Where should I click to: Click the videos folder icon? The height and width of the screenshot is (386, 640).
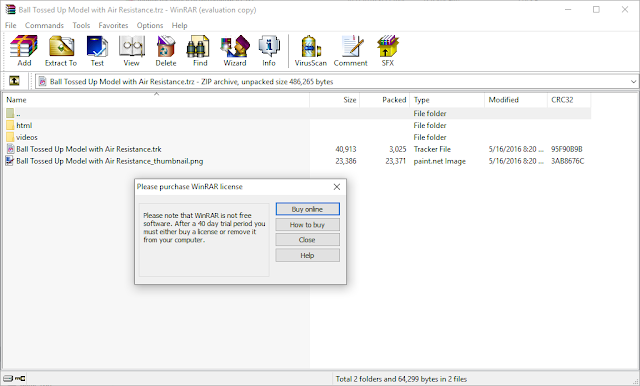(x=10, y=137)
